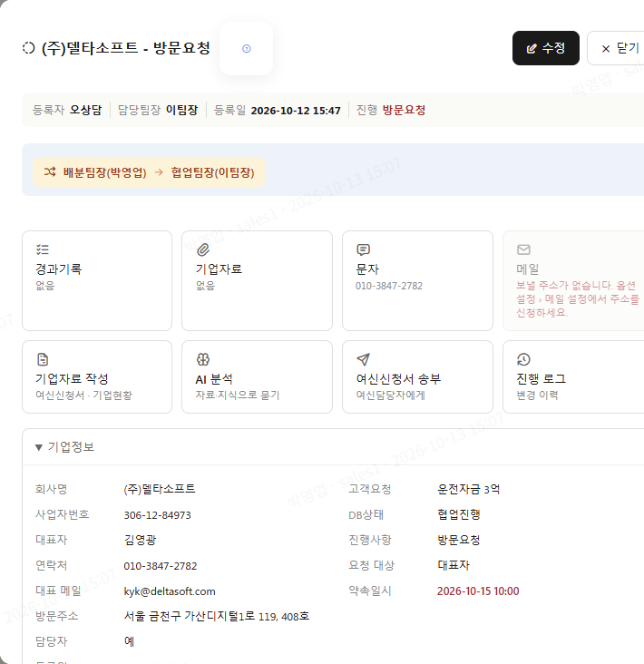Image resolution: width=644 pixels, height=664 pixels.
Task: Click representative name 김영광
Action: pyautogui.click(x=141, y=540)
